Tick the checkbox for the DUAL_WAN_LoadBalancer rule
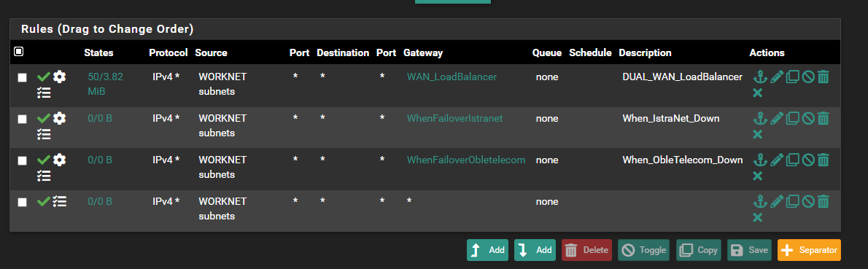This screenshot has height=269, width=868. tap(22, 78)
